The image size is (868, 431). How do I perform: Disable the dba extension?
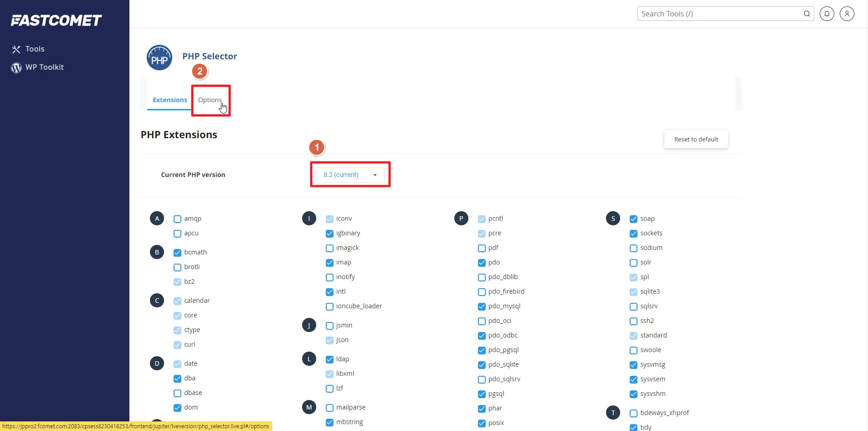click(x=177, y=379)
